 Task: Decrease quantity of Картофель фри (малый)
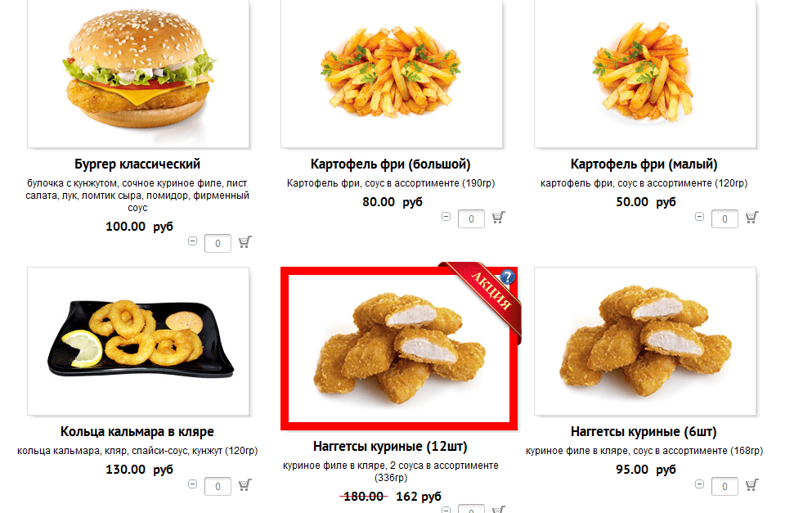click(700, 217)
